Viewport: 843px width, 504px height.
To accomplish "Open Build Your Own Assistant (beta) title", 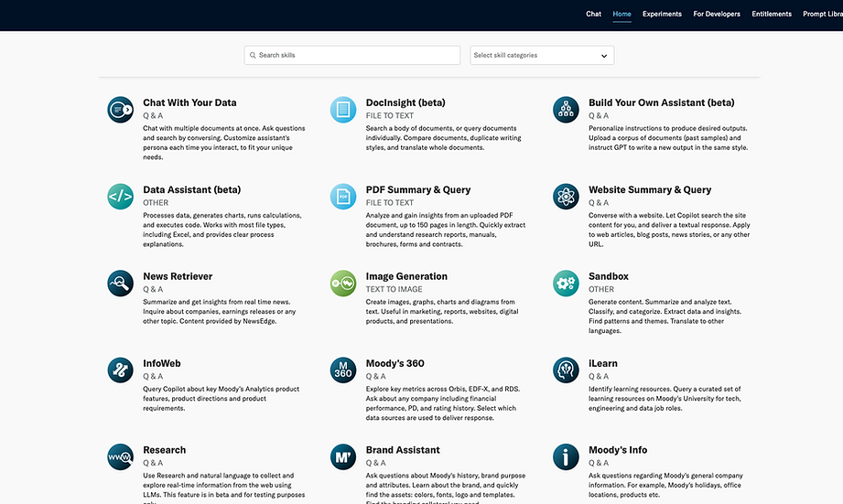I will click(661, 102).
